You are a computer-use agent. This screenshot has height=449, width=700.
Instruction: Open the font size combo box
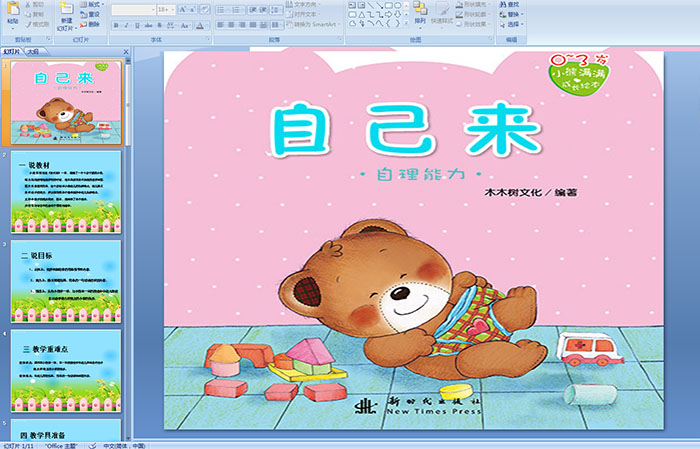(x=166, y=9)
